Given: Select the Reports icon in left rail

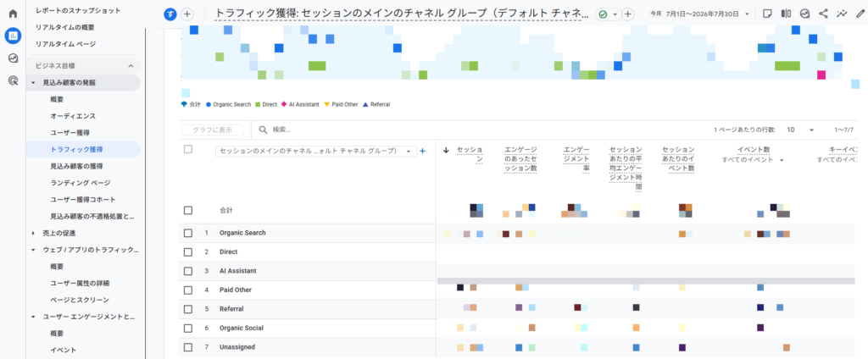Looking at the screenshot, I should (x=13, y=36).
